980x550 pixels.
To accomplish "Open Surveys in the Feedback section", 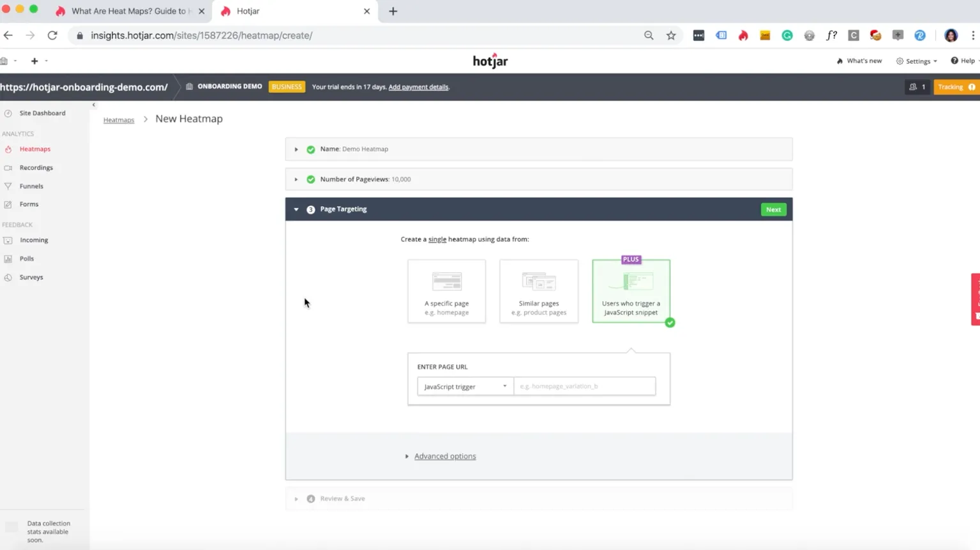I will point(31,277).
